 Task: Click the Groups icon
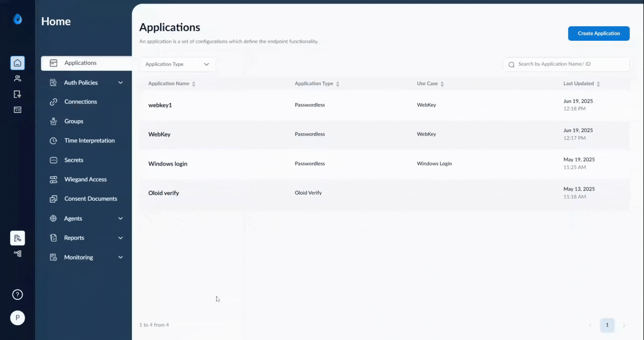(53, 121)
